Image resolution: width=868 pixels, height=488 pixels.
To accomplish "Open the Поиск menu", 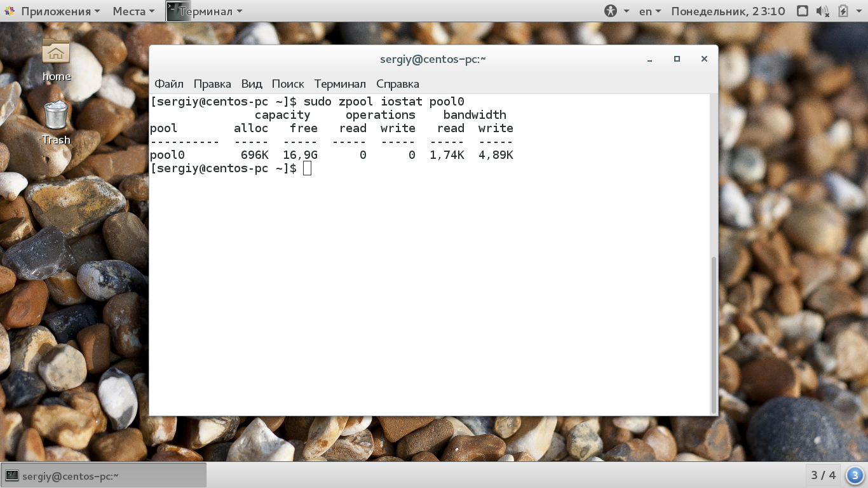I will 288,84.
